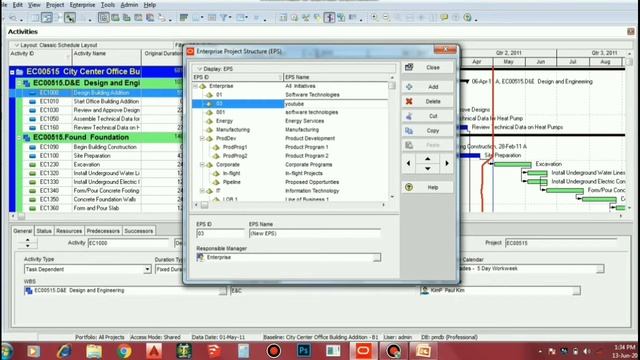Click the Copy button in EPS dialog

click(427, 131)
